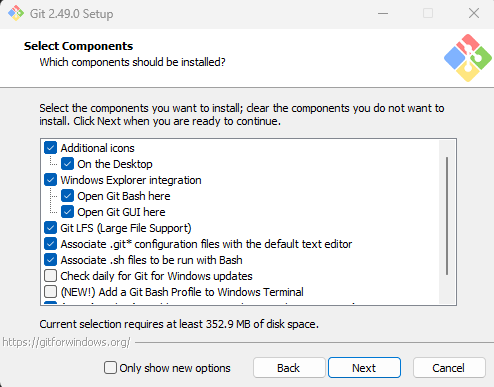Toggle Associate .git* configuration files option
The image size is (494, 387).
[50, 244]
